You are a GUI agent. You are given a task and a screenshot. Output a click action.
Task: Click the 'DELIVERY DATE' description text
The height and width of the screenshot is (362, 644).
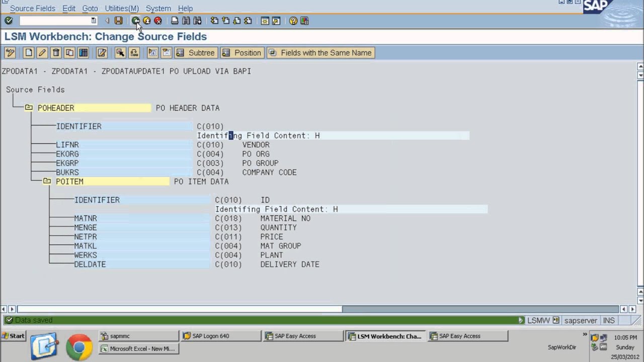290,264
